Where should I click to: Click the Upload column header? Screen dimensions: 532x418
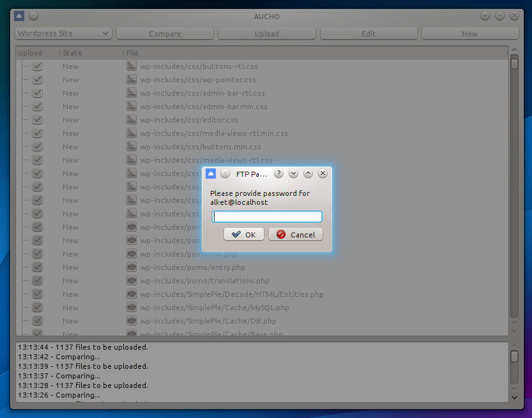point(36,53)
